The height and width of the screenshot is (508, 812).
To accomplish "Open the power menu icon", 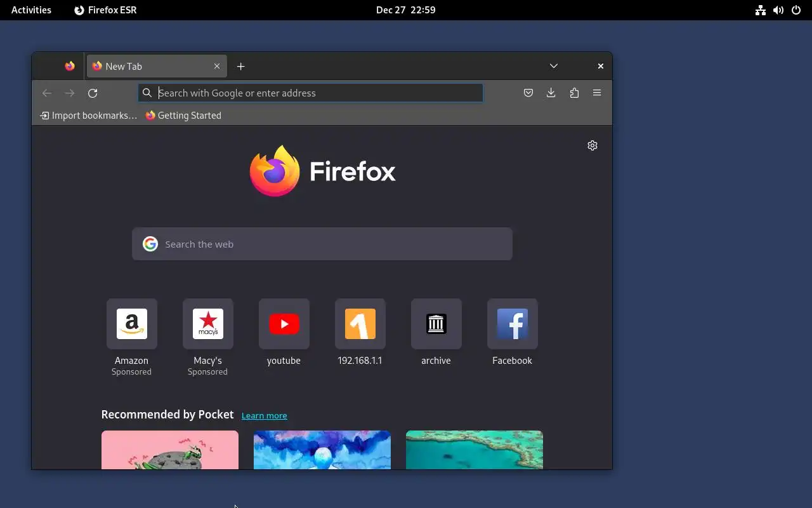I will coord(796,10).
